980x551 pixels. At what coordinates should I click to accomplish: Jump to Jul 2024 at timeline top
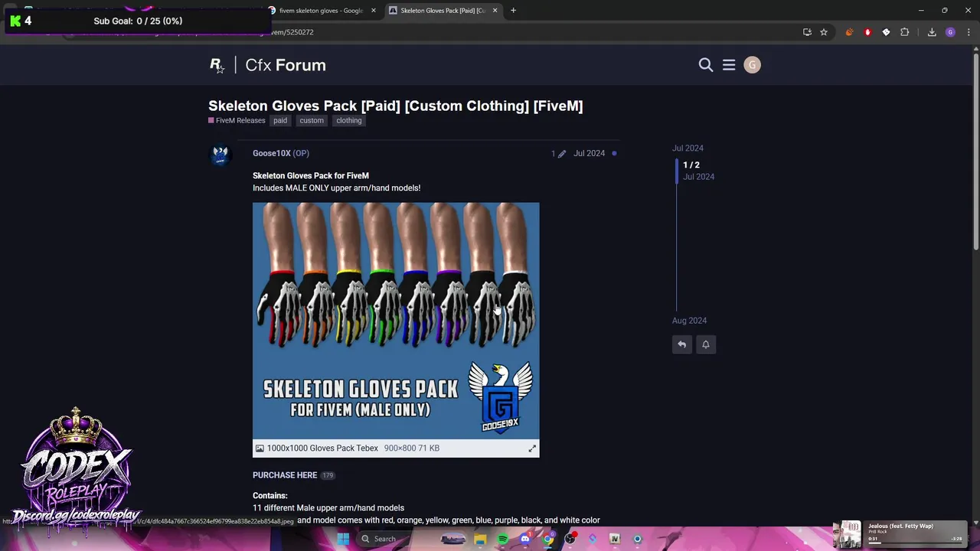(688, 148)
